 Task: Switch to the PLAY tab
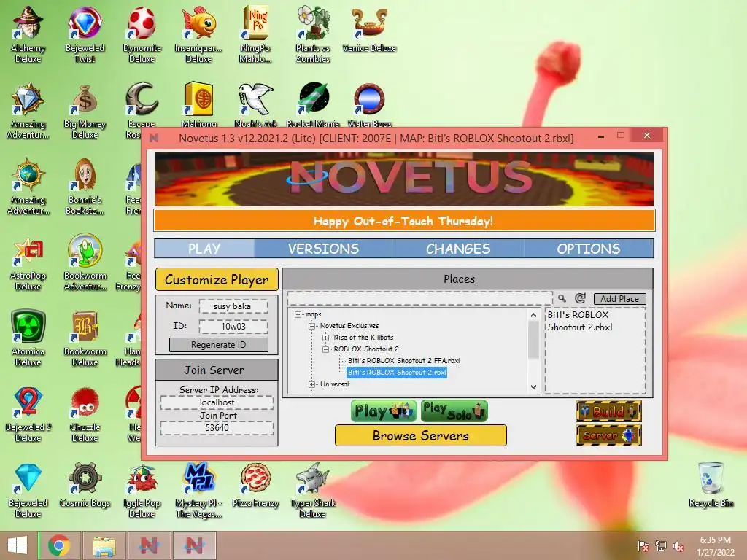pos(204,249)
